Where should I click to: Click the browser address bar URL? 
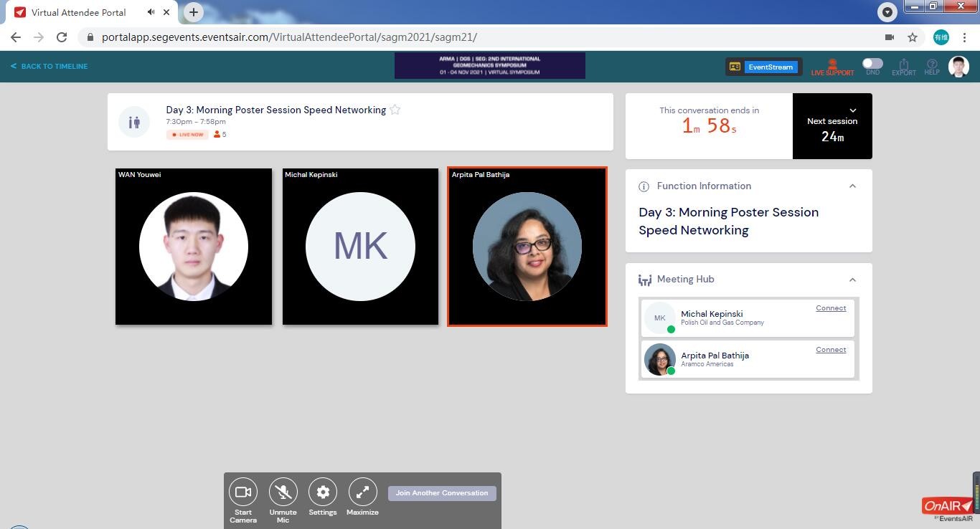(x=289, y=37)
